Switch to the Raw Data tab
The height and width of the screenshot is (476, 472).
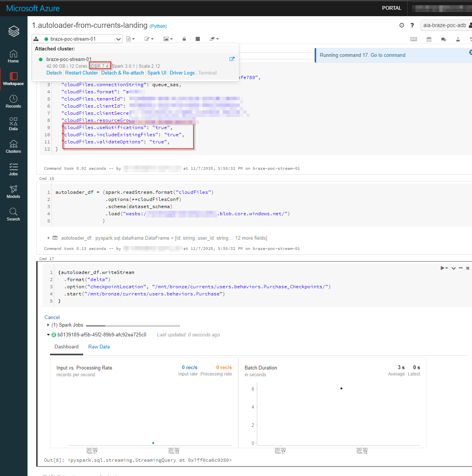tap(99, 347)
